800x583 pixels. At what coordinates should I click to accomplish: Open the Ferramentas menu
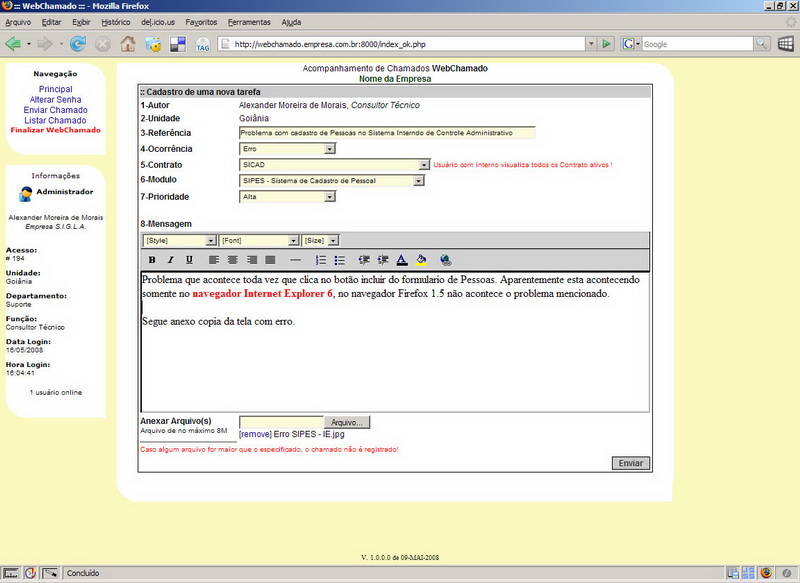click(x=248, y=21)
